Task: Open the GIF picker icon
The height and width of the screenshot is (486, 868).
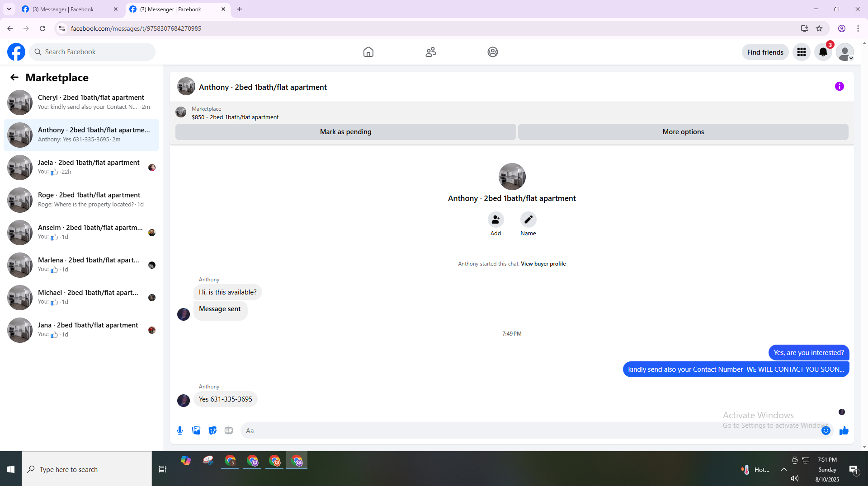Action: pyautogui.click(x=229, y=430)
